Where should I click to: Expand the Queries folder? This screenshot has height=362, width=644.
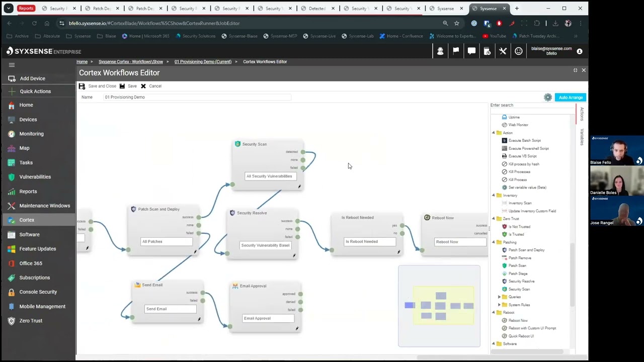coord(499,297)
